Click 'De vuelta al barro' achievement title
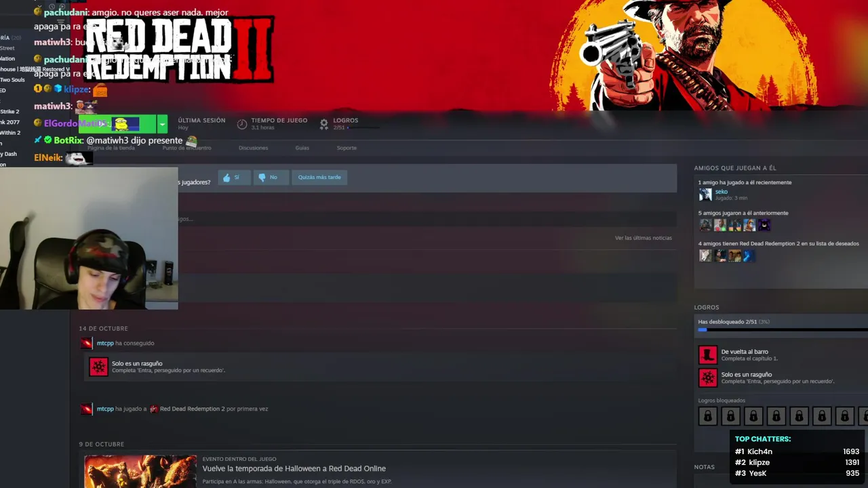The width and height of the screenshot is (868, 488). point(745,352)
